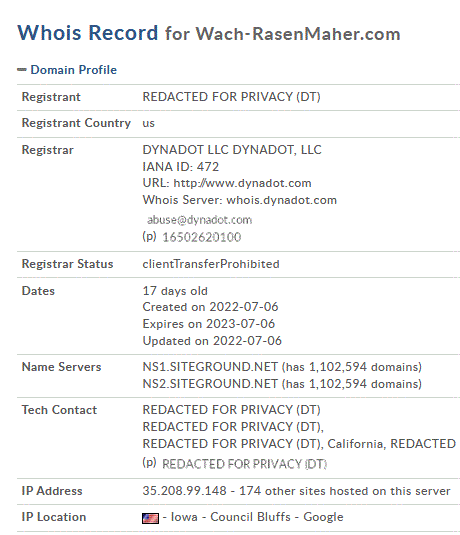Click the Iowa - Council Bluffs location text
Image resolution: width=460 pixels, height=535 pixels.
coord(231,517)
